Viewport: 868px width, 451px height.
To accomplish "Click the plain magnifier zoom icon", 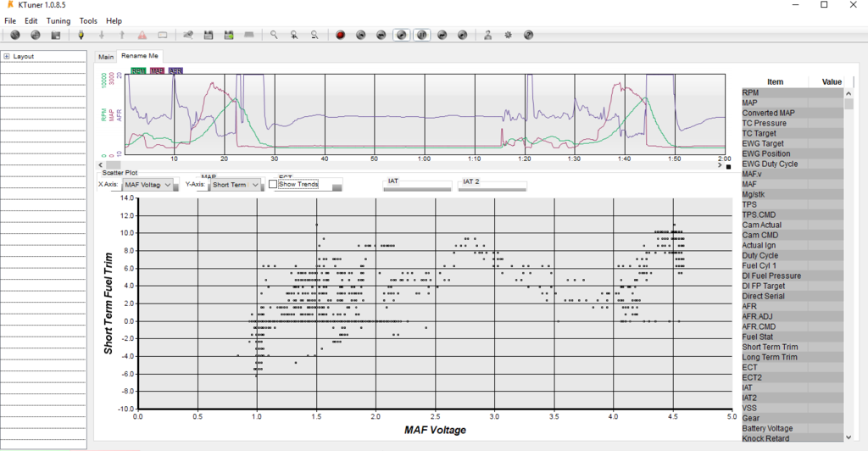I will point(274,35).
